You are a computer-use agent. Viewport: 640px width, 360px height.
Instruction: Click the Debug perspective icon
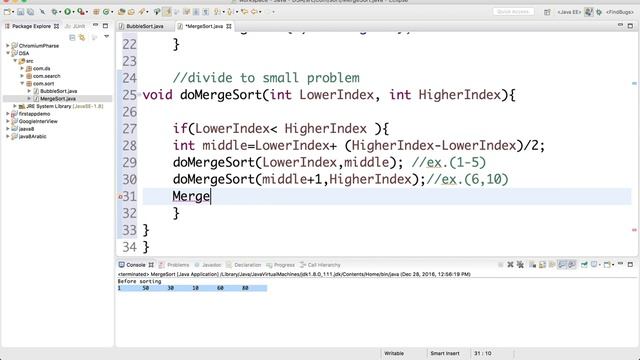(599, 12)
